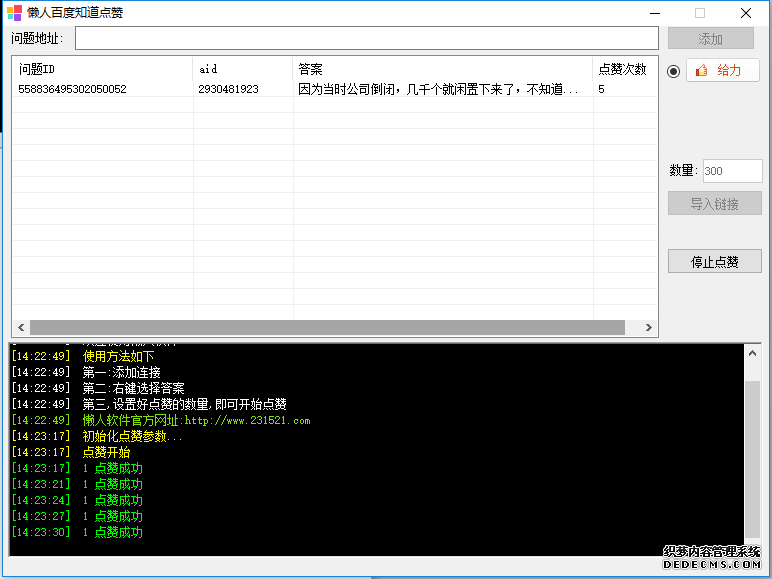Click the log line 第三,设置好点赞的数量
The height and width of the screenshot is (579, 772).
(185, 404)
